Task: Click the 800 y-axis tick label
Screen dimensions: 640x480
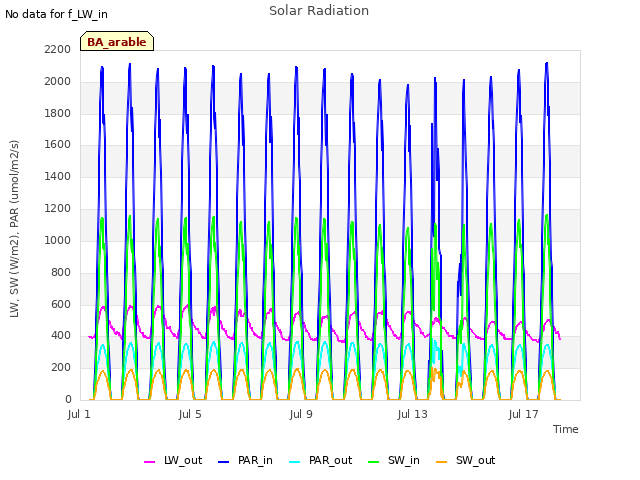Action: pyautogui.click(x=61, y=272)
